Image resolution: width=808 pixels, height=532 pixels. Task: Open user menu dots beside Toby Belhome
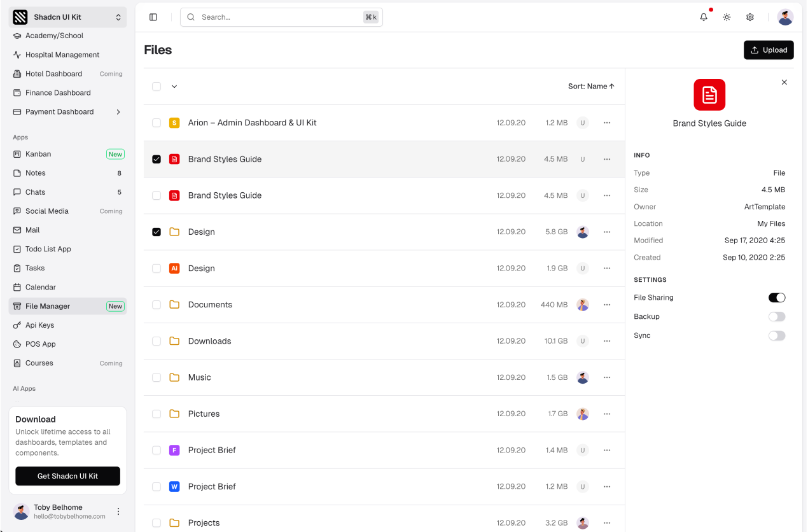(118, 512)
